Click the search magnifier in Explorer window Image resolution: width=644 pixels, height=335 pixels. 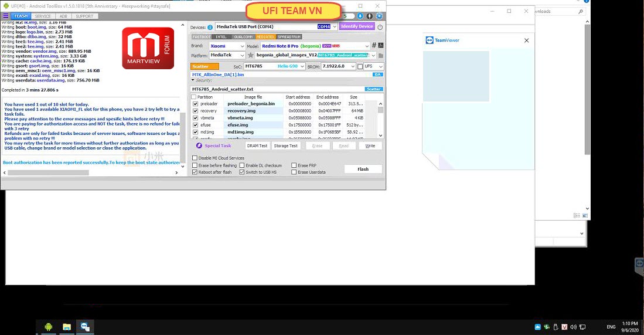(580, 12)
